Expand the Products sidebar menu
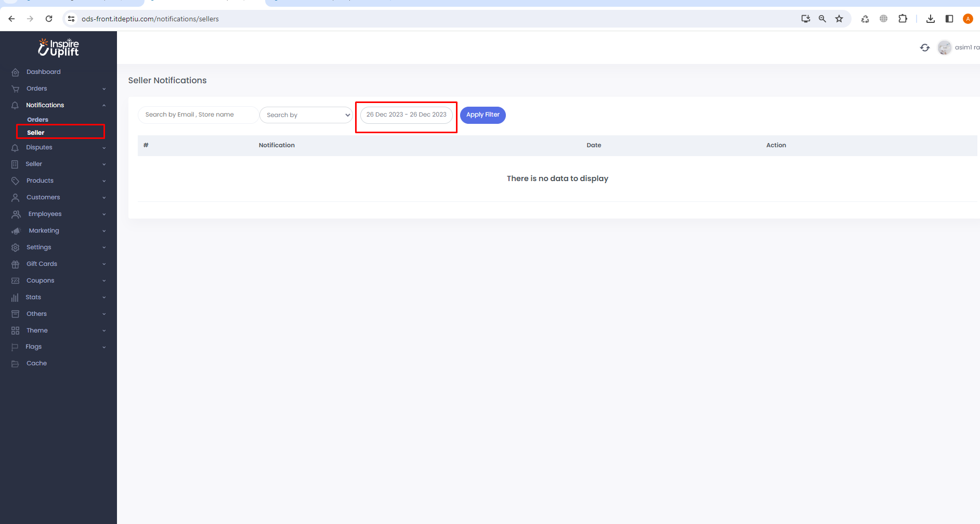Image resolution: width=980 pixels, height=524 pixels. pos(40,181)
